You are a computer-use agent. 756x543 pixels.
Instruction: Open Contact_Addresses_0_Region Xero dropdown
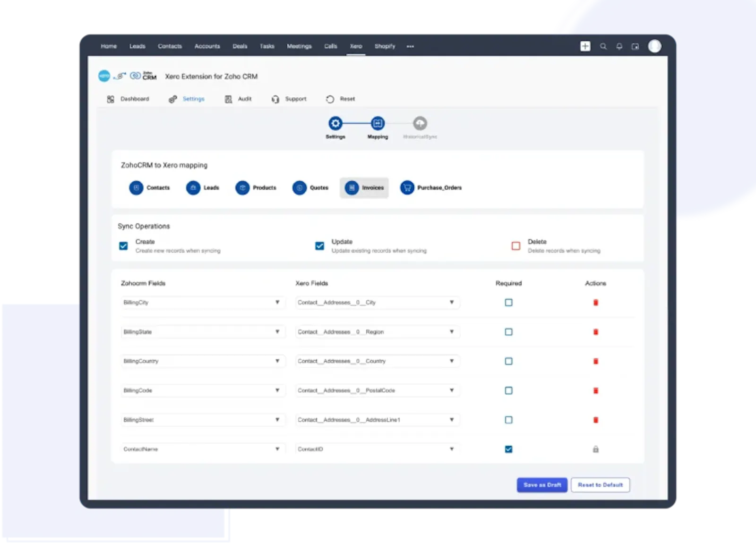point(378,332)
